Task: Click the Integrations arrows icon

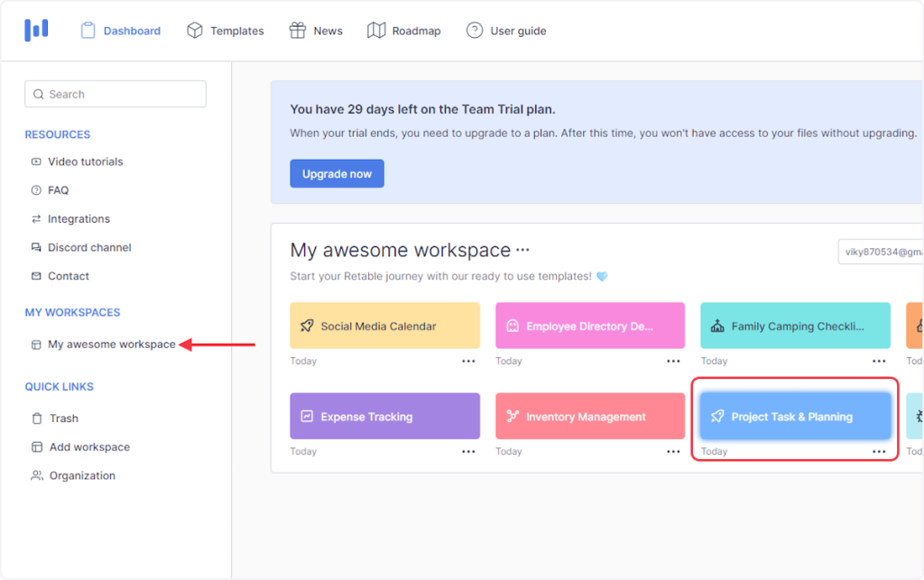Action: [36, 219]
